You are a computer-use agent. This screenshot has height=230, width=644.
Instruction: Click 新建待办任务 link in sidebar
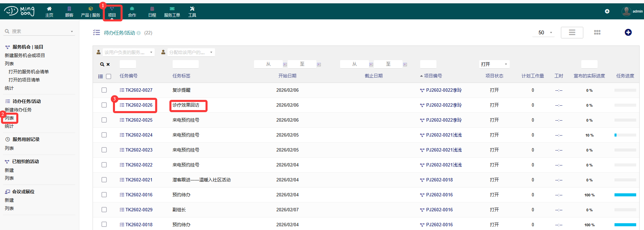(x=18, y=110)
